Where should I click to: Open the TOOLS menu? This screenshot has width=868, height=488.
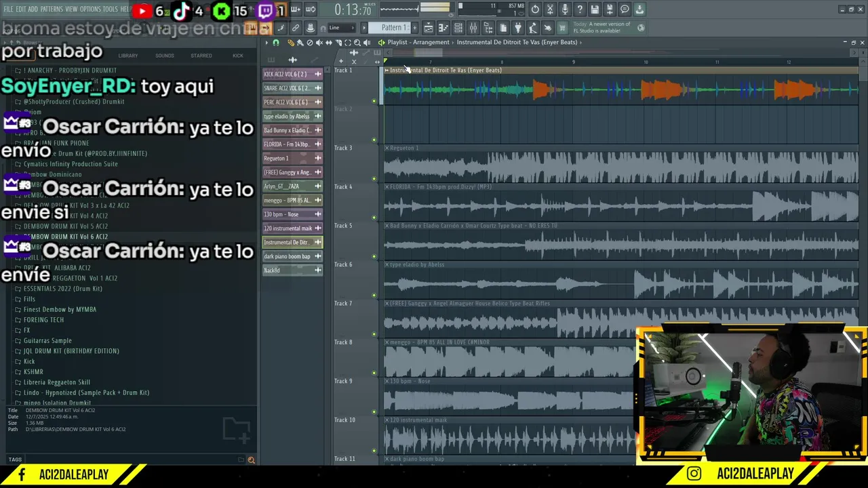(111, 9)
